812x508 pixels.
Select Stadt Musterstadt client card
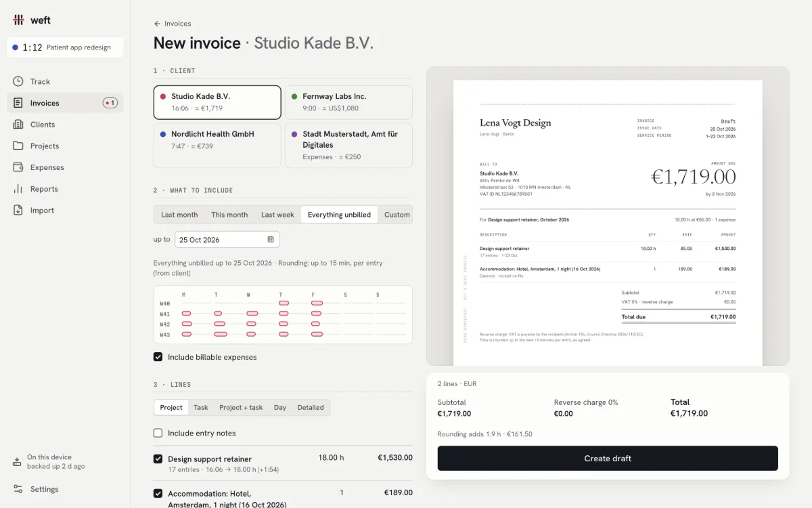[x=348, y=146]
